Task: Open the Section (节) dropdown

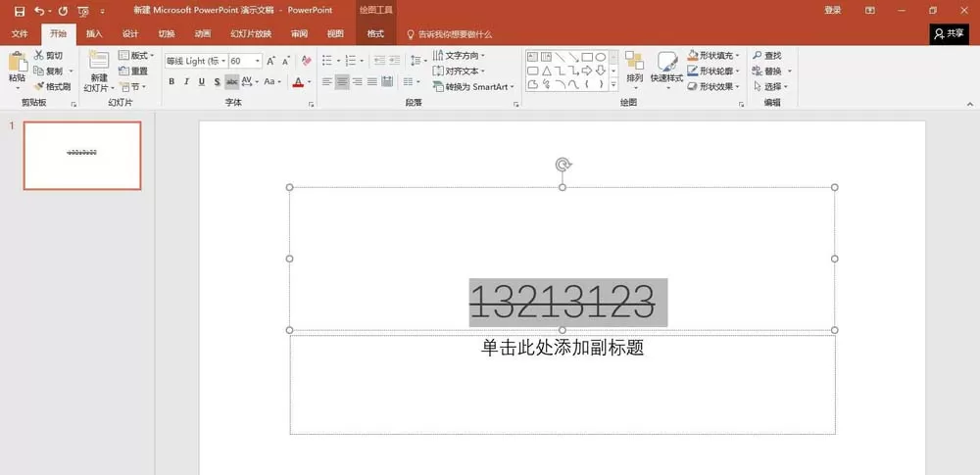Action: (132, 87)
